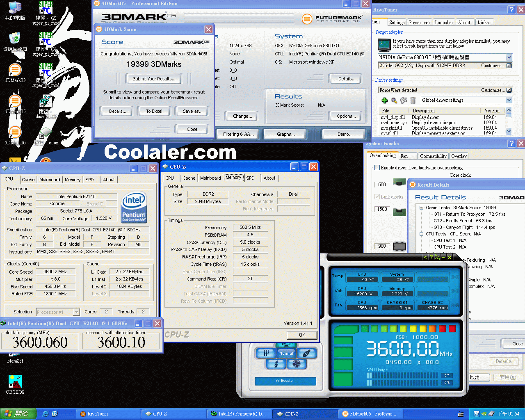Click the Windows Start button
The image size is (525, 420).
[x=18, y=414]
